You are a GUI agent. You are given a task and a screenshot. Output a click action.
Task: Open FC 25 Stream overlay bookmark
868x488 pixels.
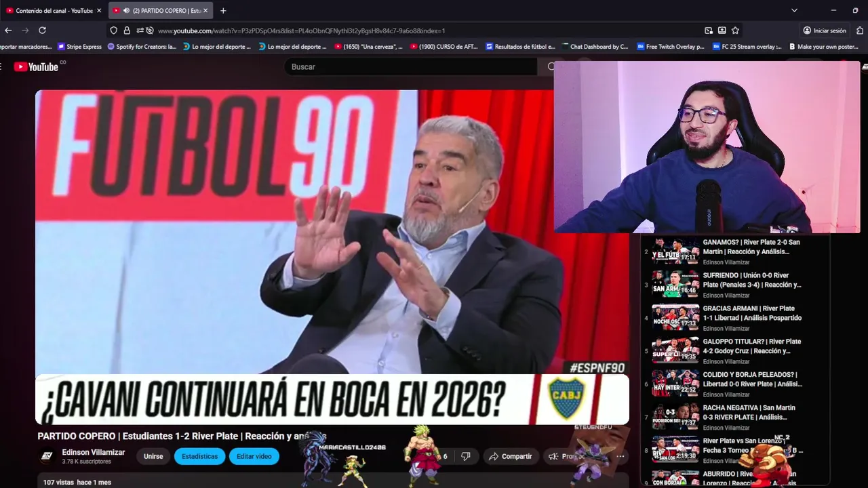746,47
